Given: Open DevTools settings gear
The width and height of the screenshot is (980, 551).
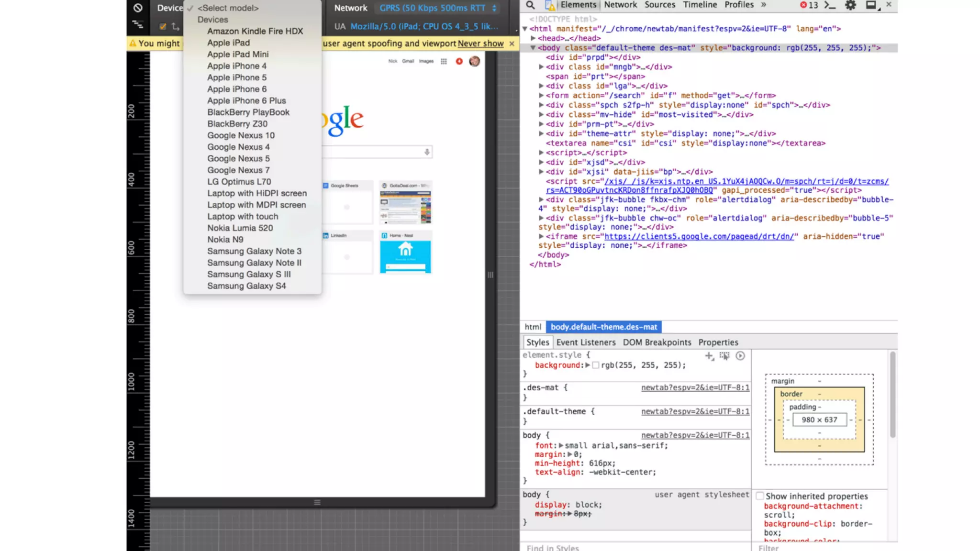Looking at the screenshot, I should point(850,5).
